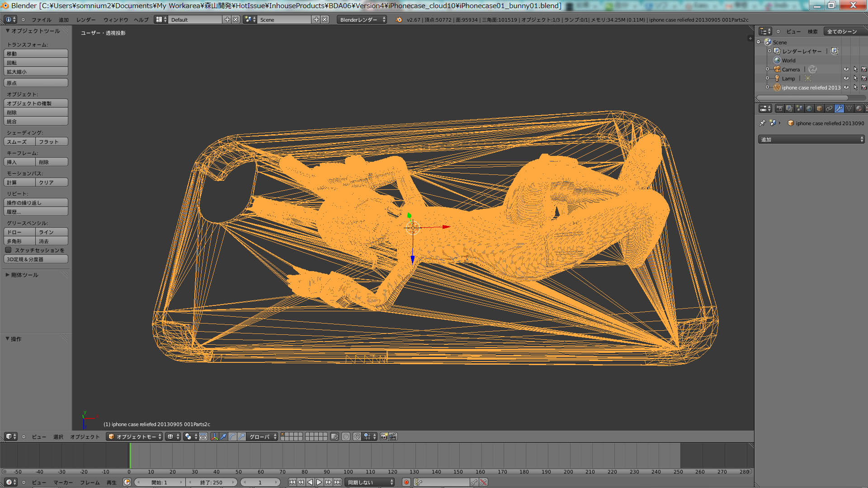The width and height of the screenshot is (868, 488).
Task: Toggle proportional editing circle icon
Action: click(x=346, y=436)
